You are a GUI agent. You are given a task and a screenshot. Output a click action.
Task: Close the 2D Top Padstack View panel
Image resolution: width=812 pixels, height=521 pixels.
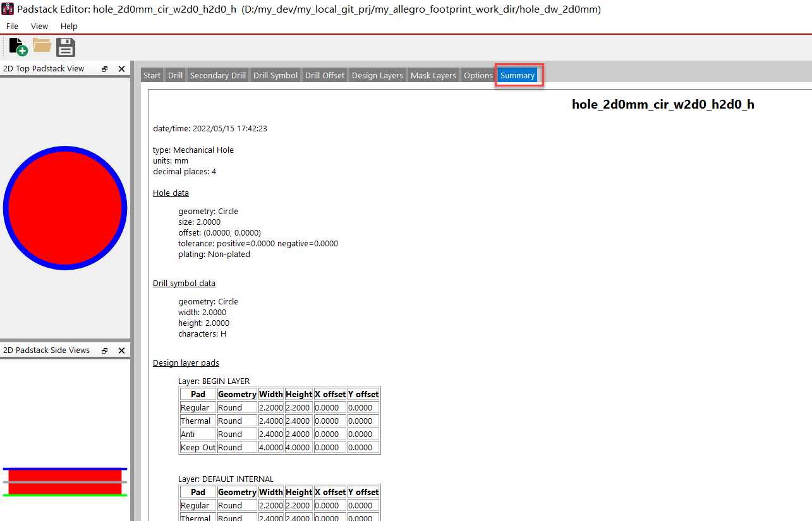click(x=121, y=69)
